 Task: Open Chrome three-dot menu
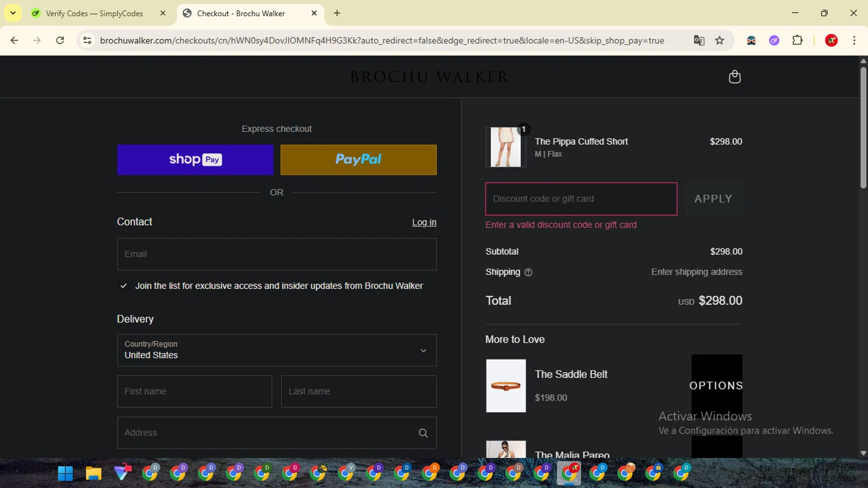854,41
